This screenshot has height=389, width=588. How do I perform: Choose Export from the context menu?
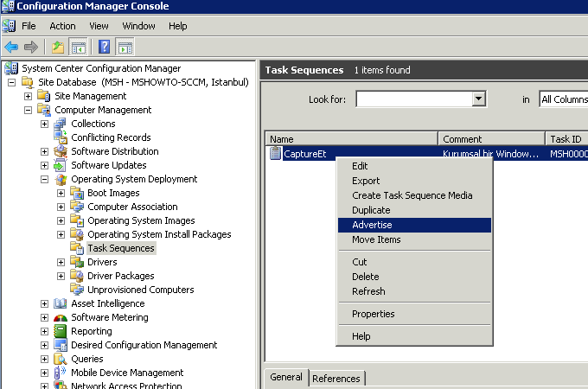pos(414,181)
